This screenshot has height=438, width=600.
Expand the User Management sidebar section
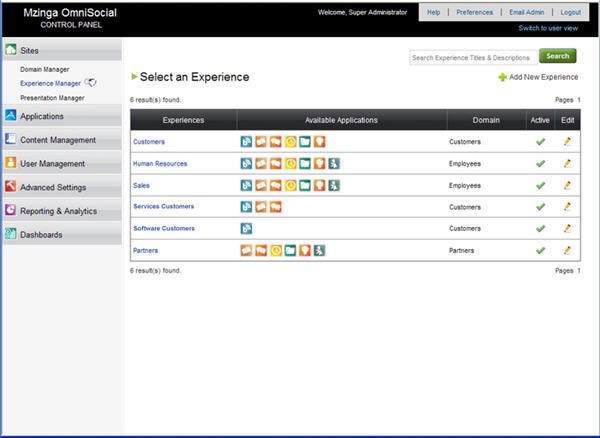62,163
